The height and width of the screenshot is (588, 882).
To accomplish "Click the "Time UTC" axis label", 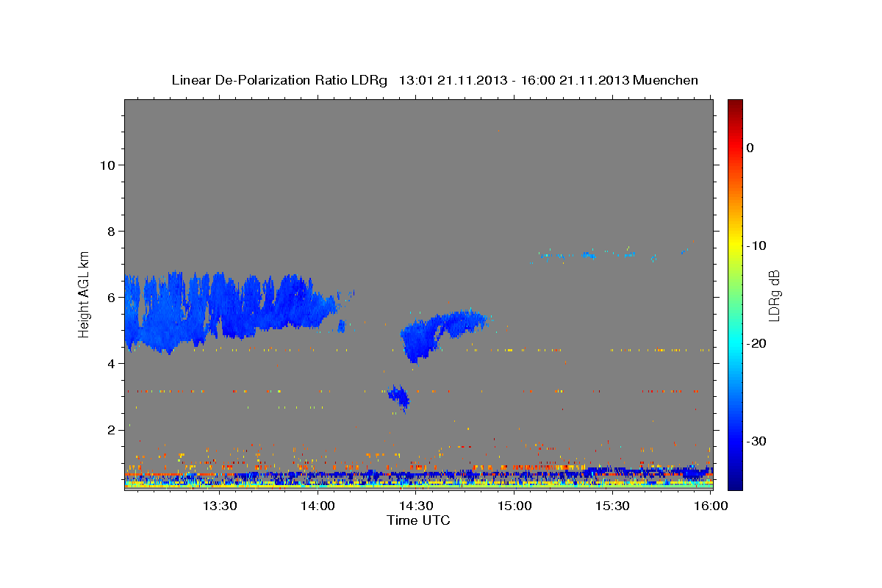I will 418,520.
